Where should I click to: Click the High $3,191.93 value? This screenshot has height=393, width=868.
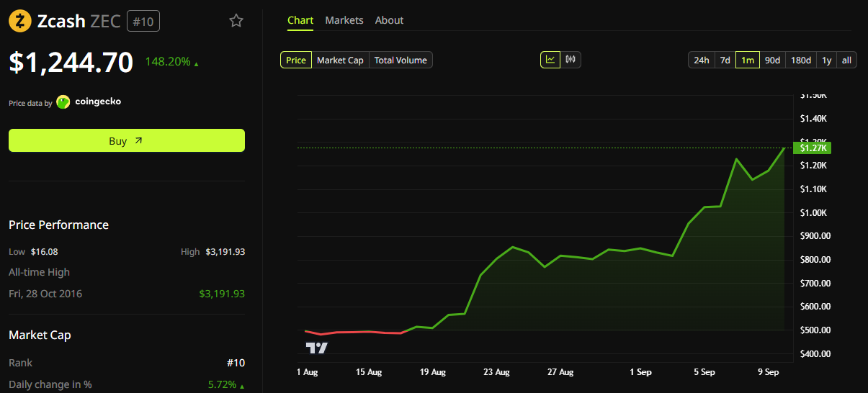225,252
